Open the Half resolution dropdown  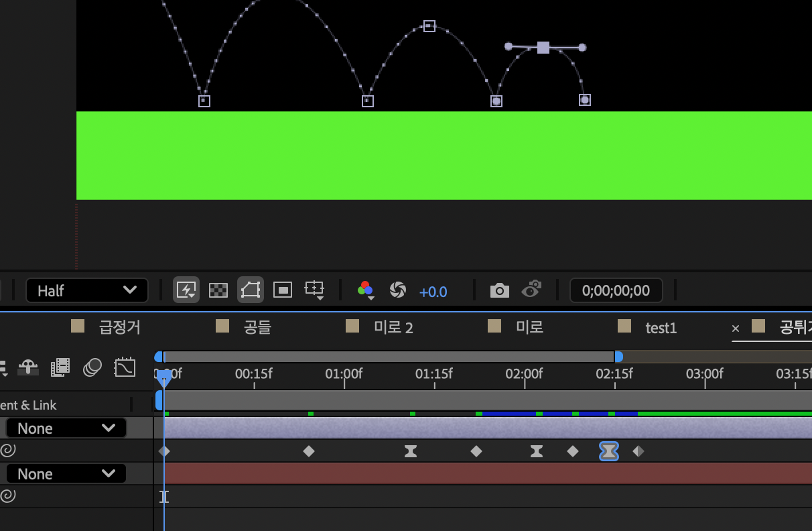(x=86, y=290)
